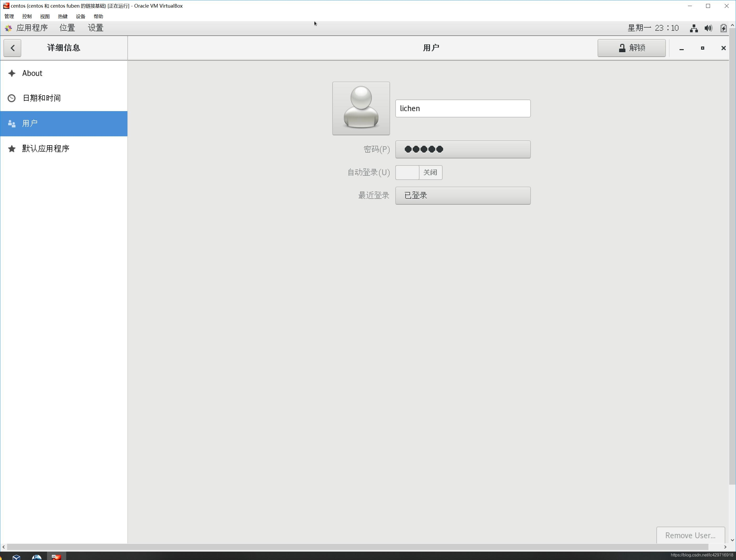Click the battery status icon
The height and width of the screenshot is (560, 736).
coord(723,28)
